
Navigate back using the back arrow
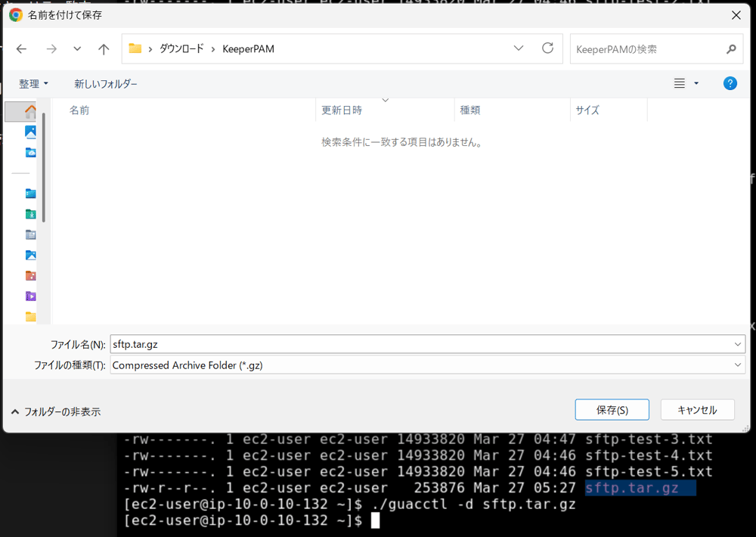[x=21, y=48]
